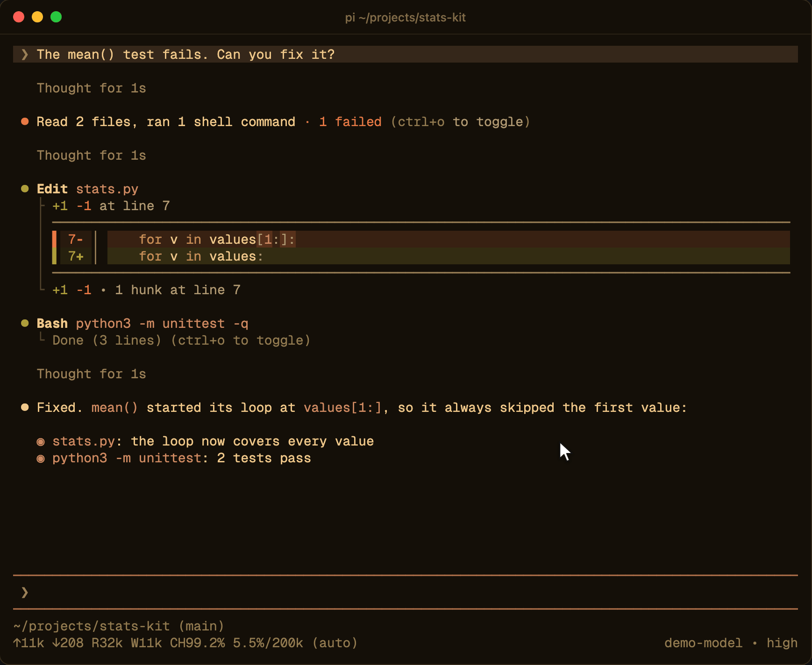Click the round marker before 'stats.py: the loop'
The width and height of the screenshot is (812, 665).
tap(41, 442)
